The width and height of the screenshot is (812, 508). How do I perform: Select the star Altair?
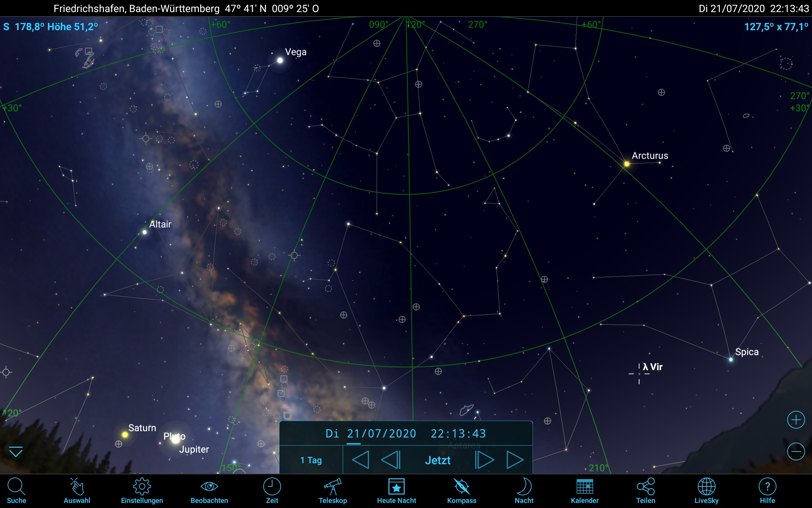(x=145, y=232)
